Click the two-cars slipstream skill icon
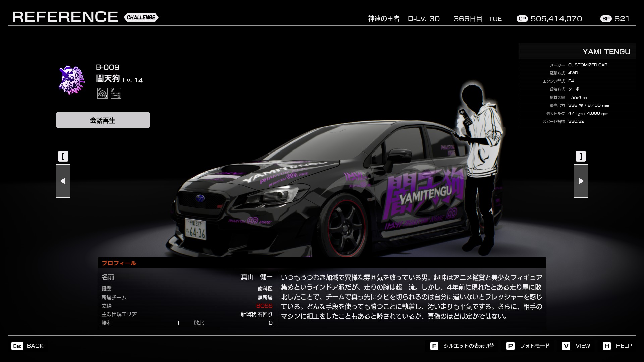The height and width of the screenshot is (362, 644). tap(116, 93)
